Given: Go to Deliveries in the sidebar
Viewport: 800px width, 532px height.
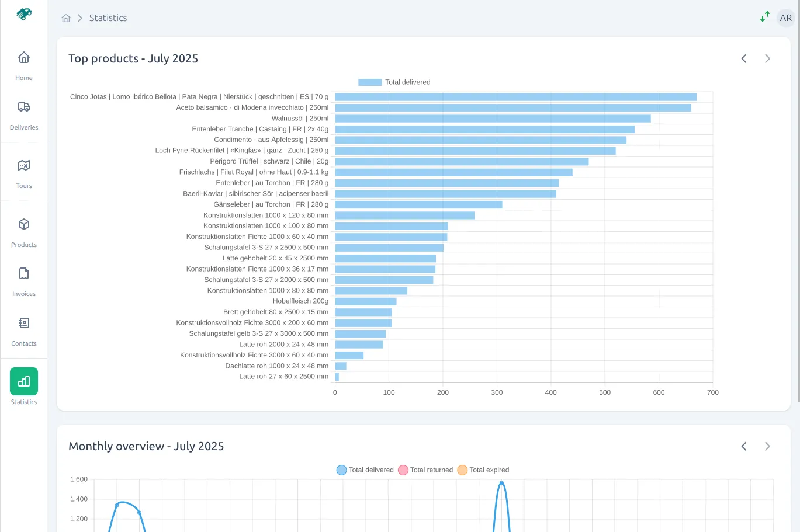Looking at the screenshot, I should 24,114.
